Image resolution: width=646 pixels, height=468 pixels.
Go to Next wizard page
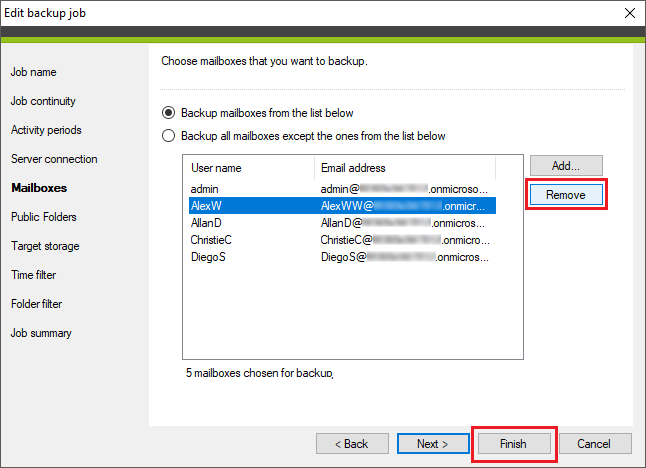431,443
